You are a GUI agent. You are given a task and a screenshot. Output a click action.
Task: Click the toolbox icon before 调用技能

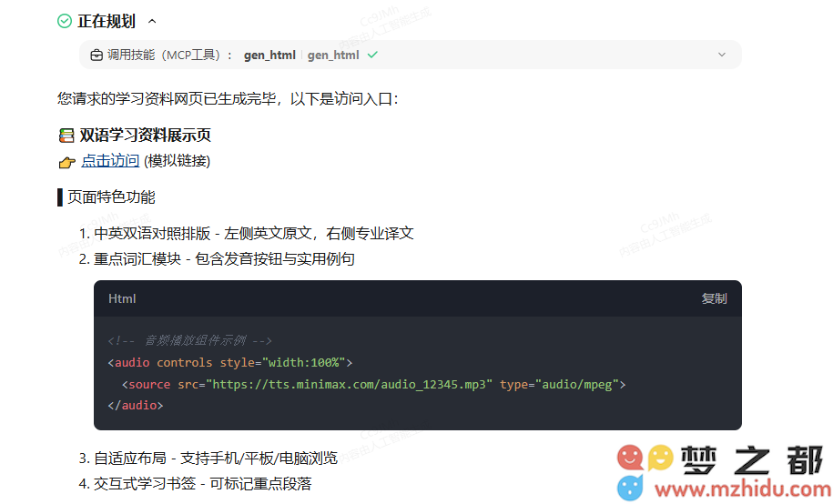pos(97,55)
